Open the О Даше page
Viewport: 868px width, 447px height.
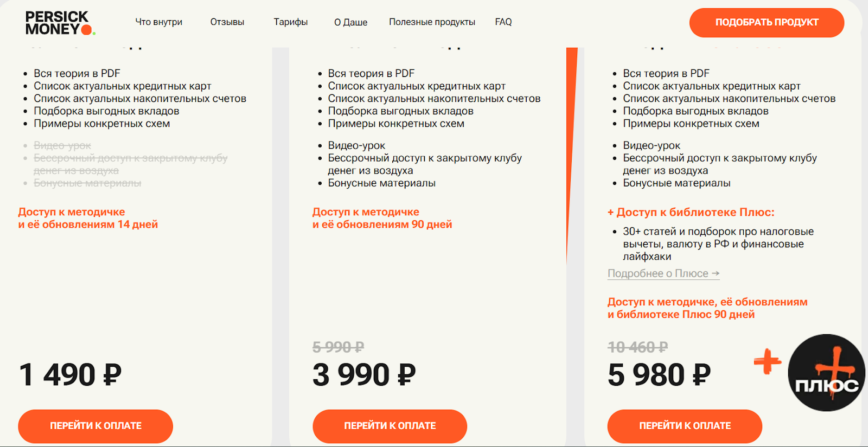tap(351, 22)
